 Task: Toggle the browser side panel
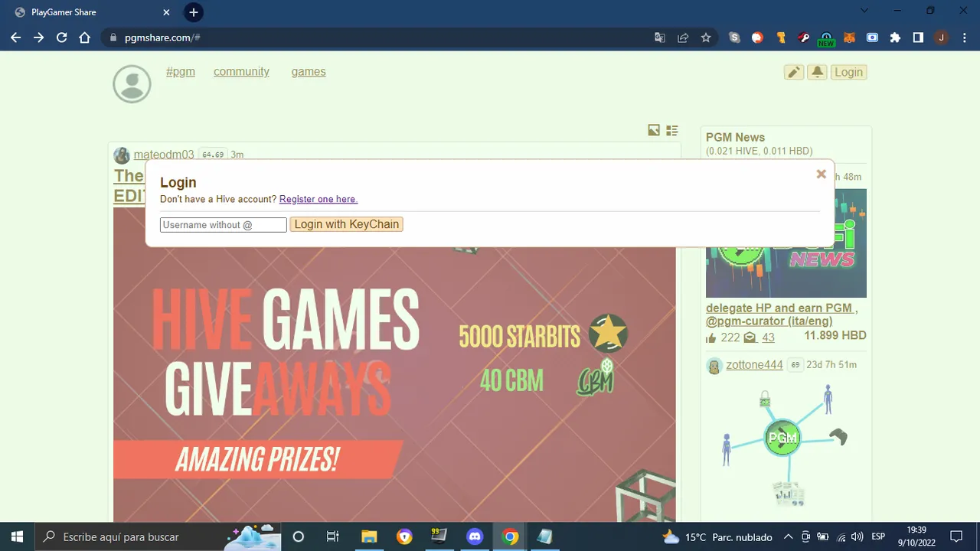(918, 37)
